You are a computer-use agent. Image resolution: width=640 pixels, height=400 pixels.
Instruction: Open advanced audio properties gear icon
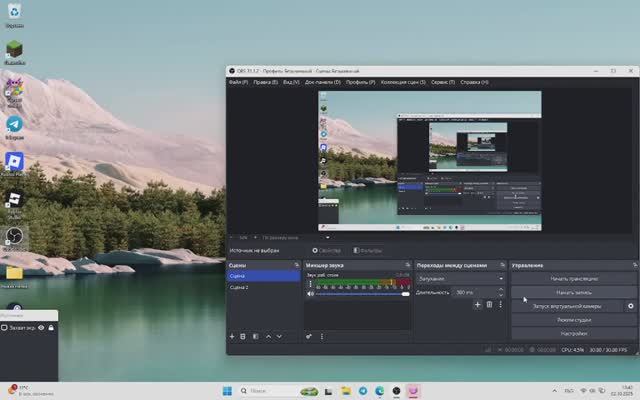pyautogui.click(x=309, y=336)
